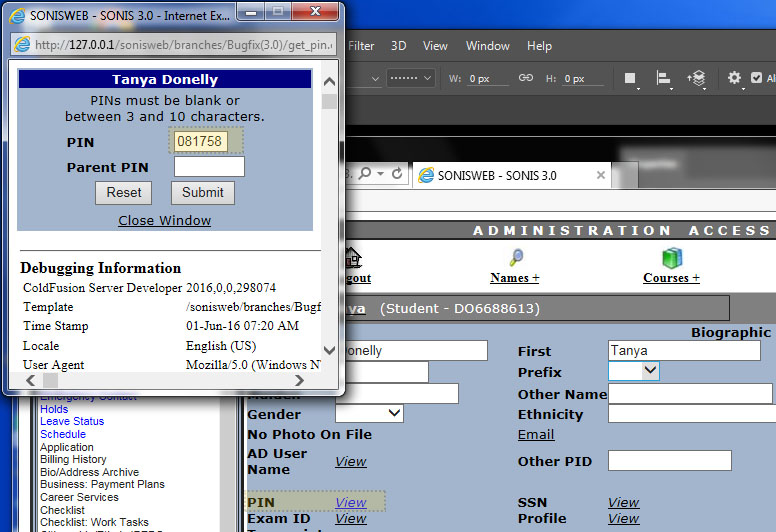Click the Logout house icon
Viewport: 776px width, 532px height.
point(352,258)
